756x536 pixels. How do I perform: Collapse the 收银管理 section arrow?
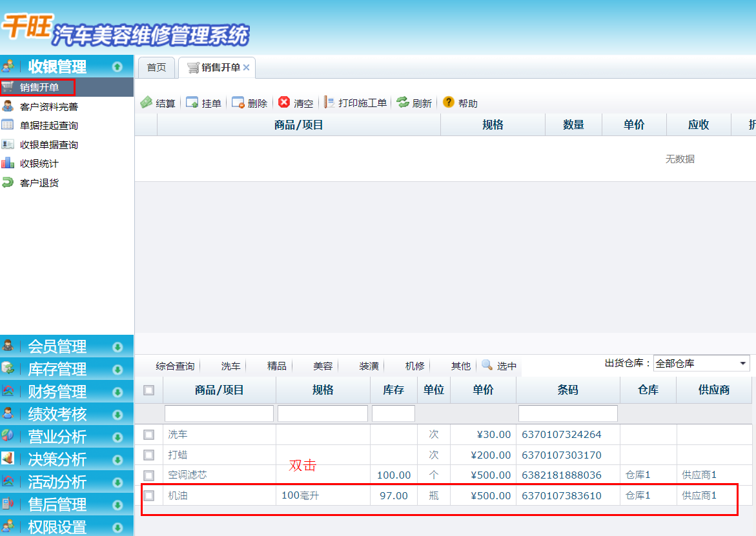(x=117, y=66)
